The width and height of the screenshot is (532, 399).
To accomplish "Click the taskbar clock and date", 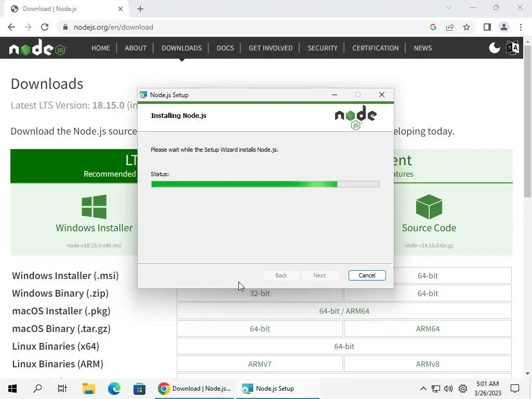I will 487,389.
